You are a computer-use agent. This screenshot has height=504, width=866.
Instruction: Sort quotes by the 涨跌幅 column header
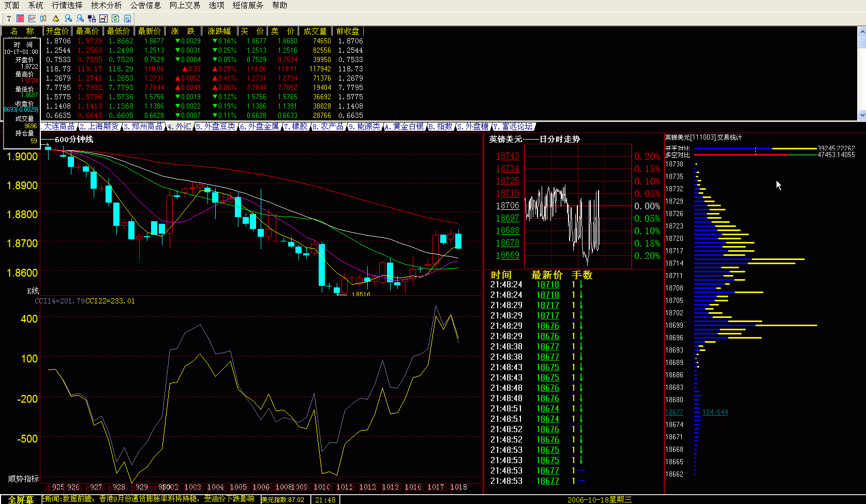pos(219,32)
